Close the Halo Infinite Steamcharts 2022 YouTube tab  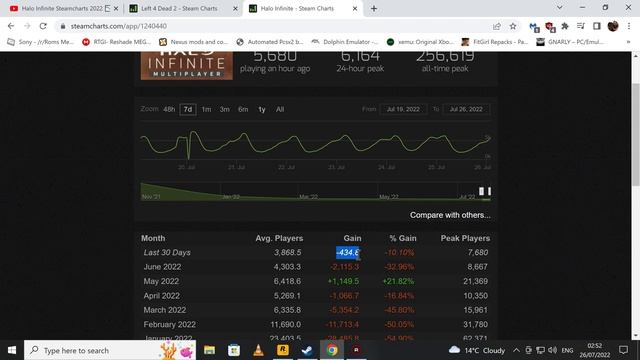(x=116, y=9)
